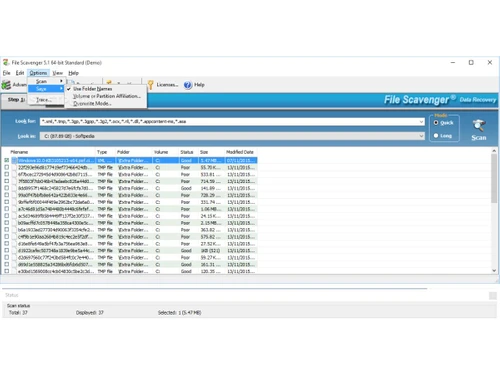
Task: Open the Help menu in menu bar
Action: tap(73, 73)
